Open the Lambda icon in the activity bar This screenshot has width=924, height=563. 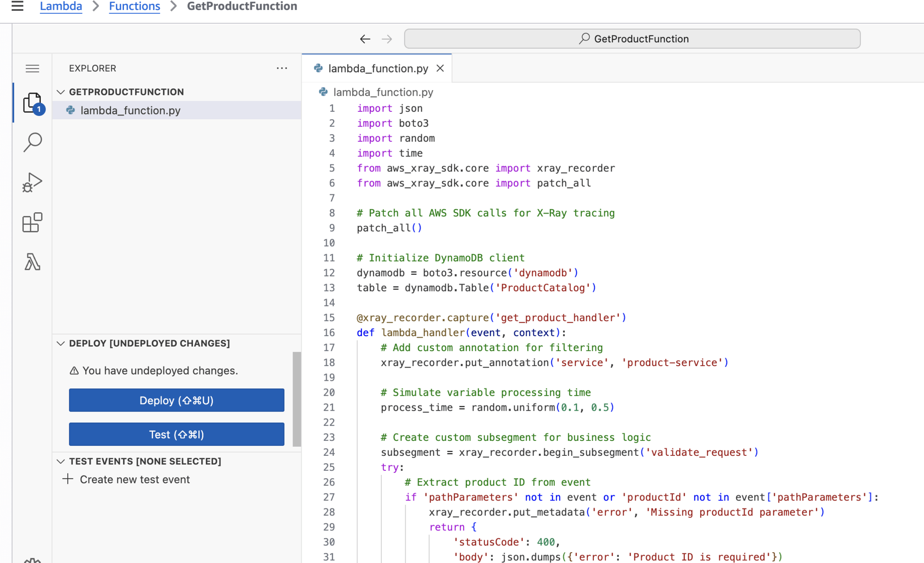32,262
